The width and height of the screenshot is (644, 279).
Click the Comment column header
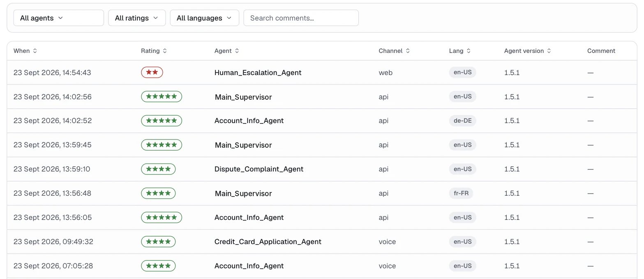(x=601, y=51)
